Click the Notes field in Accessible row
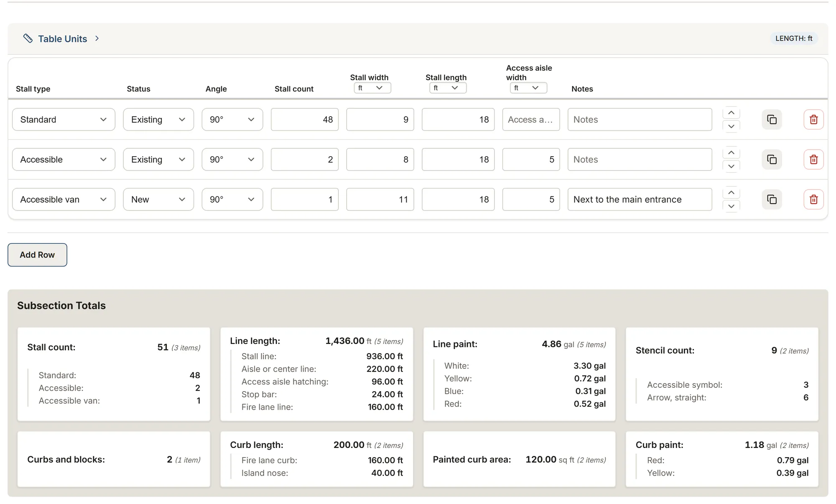The image size is (836, 504). click(x=640, y=160)
